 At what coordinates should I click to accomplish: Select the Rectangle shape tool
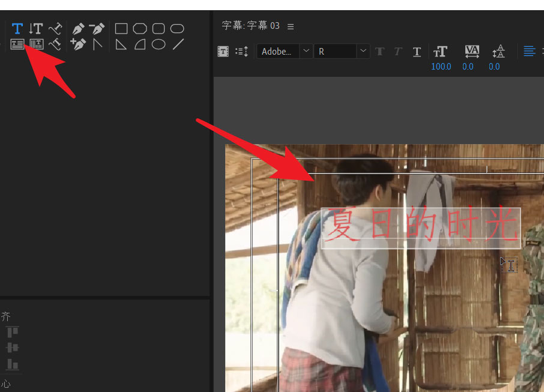click(x=121, y=28)
